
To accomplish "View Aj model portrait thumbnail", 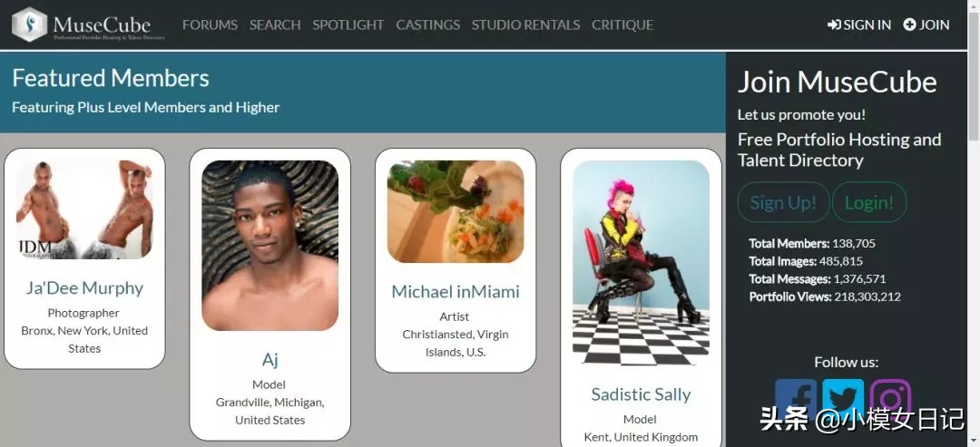I will (x=270, y=246).
